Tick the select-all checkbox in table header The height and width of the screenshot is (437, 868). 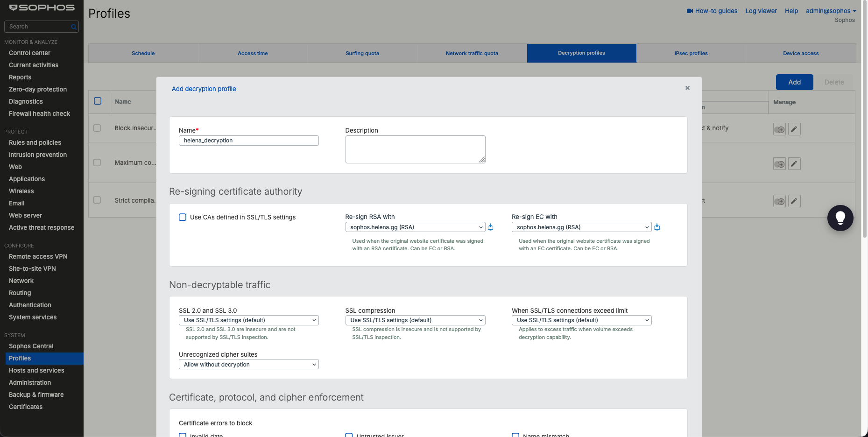pyautogui.click(x=98, y=101)
